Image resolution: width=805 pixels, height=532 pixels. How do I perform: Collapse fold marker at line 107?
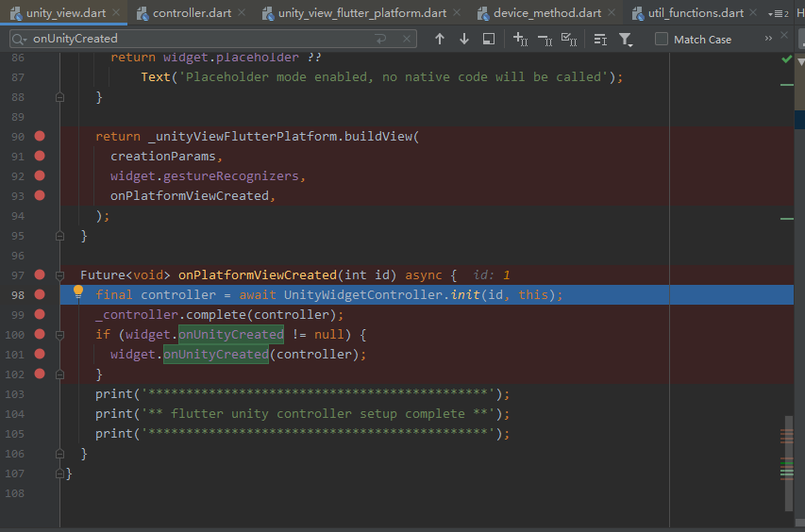tap(59, 474)
